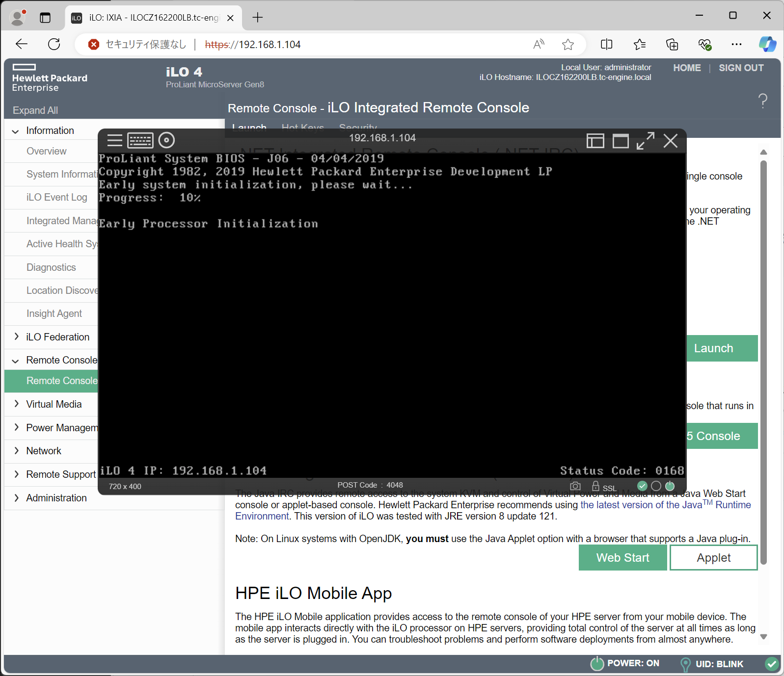This screenshot has height=676, width=784.
Task: Click the HOME link in header
Action: coord(687,68)
